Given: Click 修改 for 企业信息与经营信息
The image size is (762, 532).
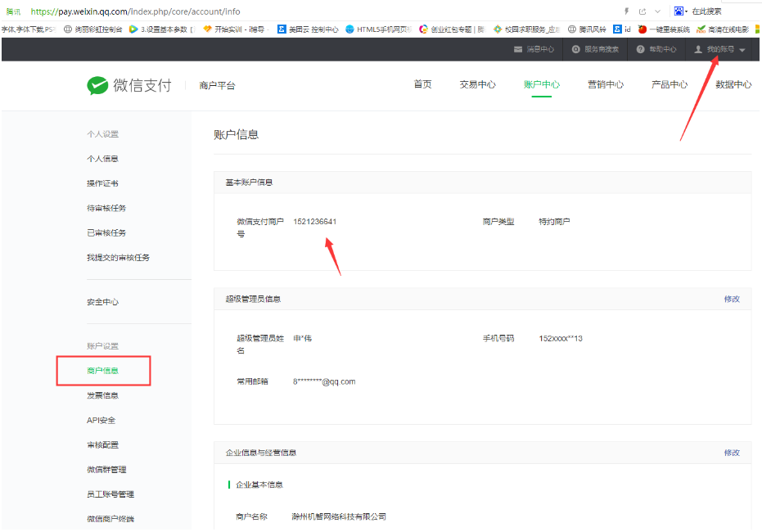Looking at the screenshot, I should pyautogui.click(x=732, y=453).
